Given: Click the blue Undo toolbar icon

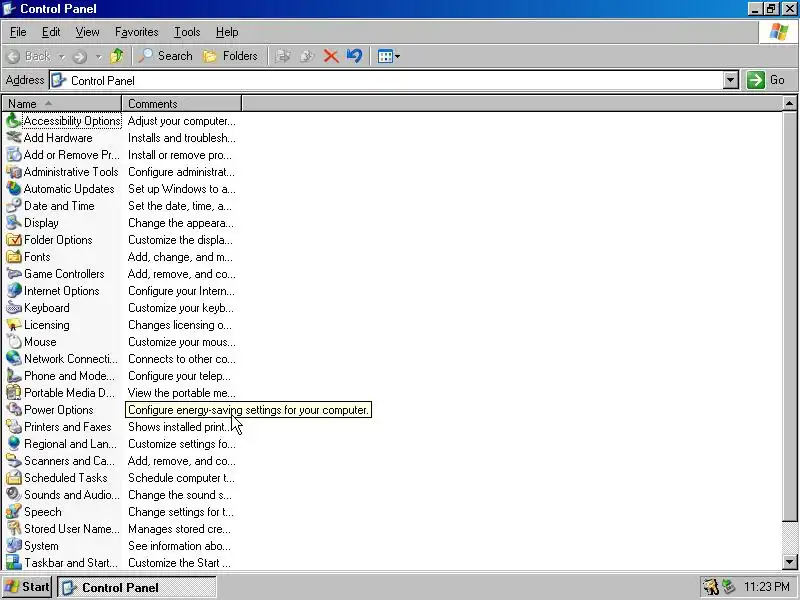Looking at the screenshot, I should 354,56.
